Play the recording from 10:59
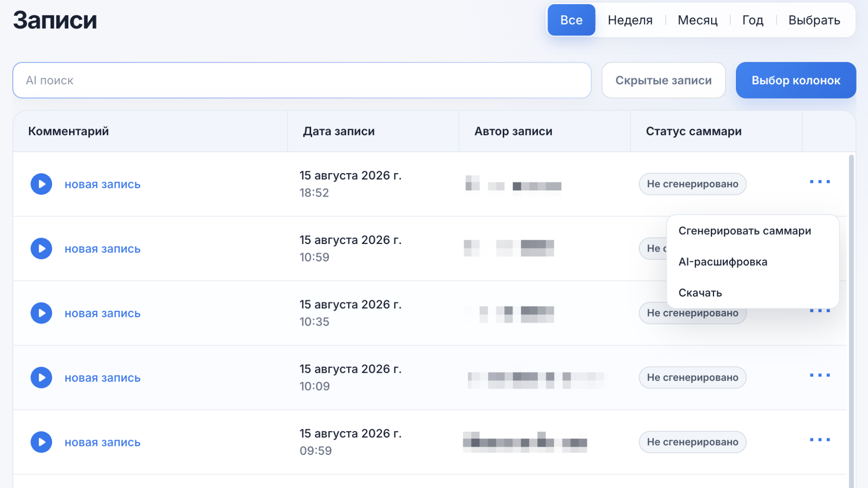Viewport: 868px width, 488px height. coord(41,248)
